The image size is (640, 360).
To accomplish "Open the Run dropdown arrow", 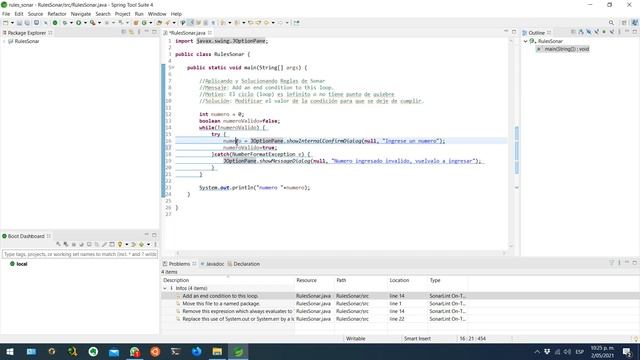I will pos(85,23).
